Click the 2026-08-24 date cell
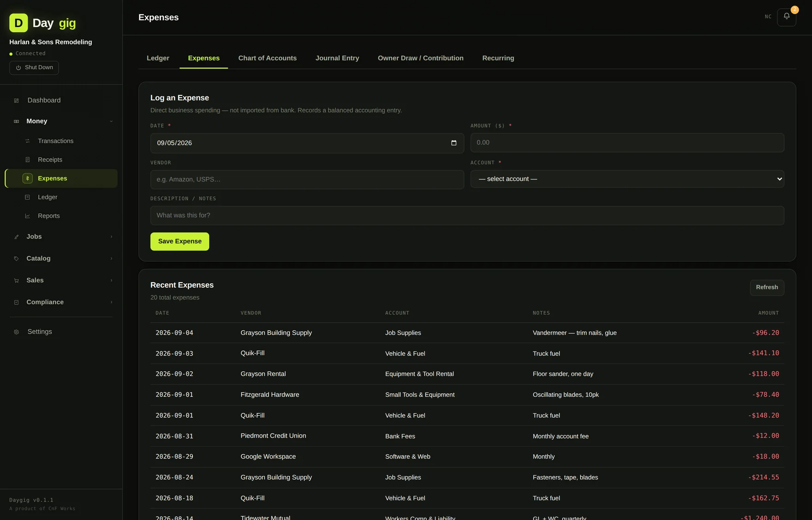Viewport: 812px width, 520px height. 174,478
